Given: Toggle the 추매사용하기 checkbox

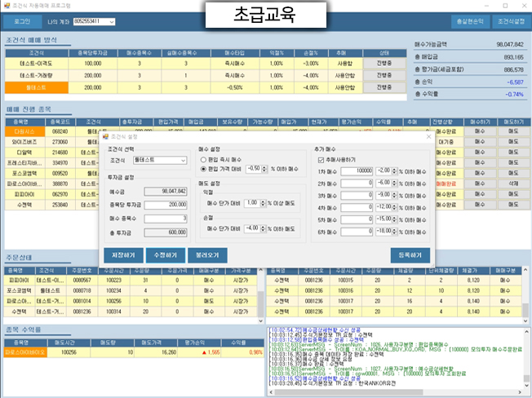Looking at the screenshot, I should [321, 160].
